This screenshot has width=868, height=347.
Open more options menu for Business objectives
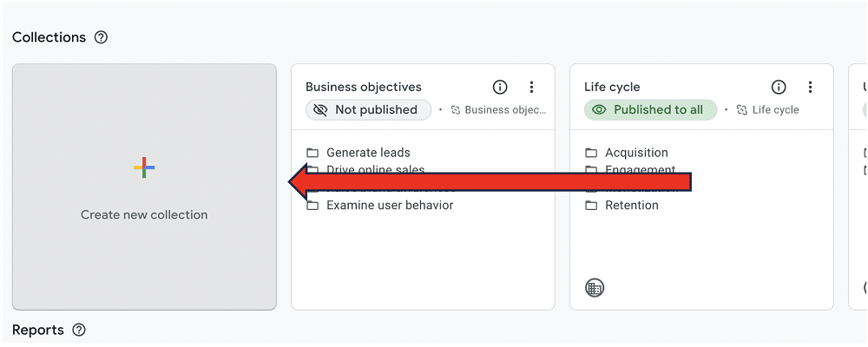click(531, 87)
